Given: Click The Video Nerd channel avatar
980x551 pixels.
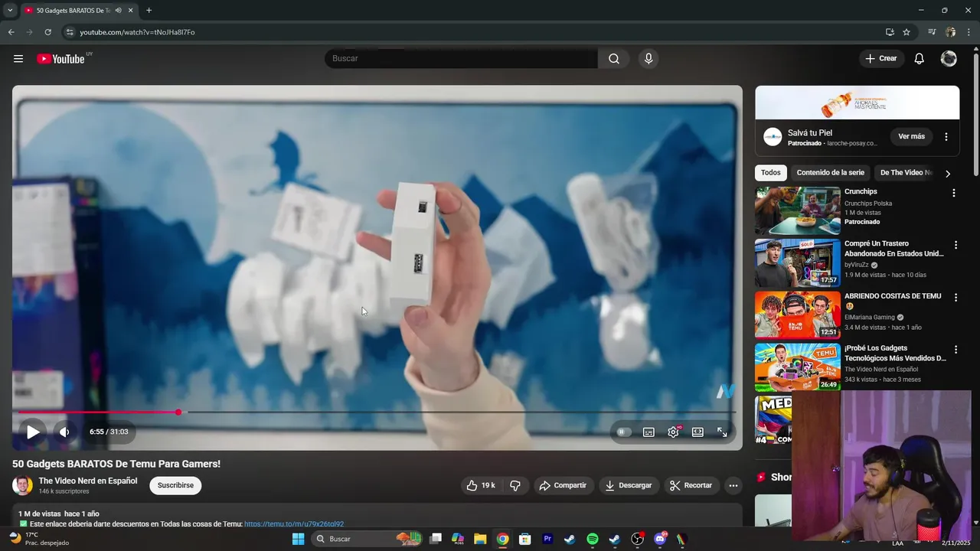Looking at the screenshot, I should 23,485.
